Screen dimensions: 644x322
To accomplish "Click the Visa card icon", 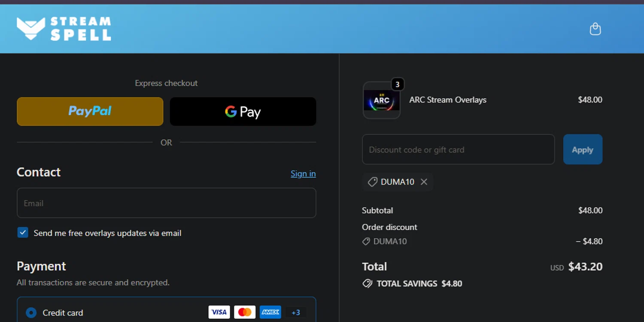I will pyautogui.click(x=219, y=312).
